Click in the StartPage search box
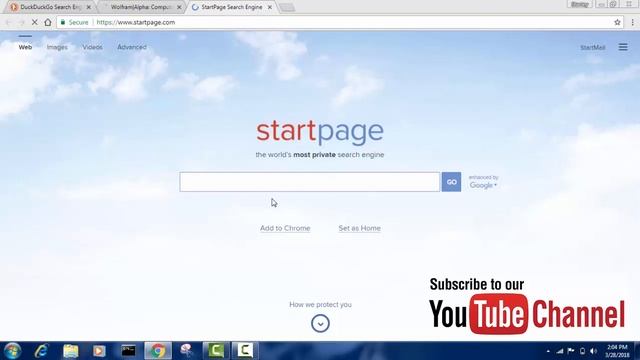 point(310,182)
